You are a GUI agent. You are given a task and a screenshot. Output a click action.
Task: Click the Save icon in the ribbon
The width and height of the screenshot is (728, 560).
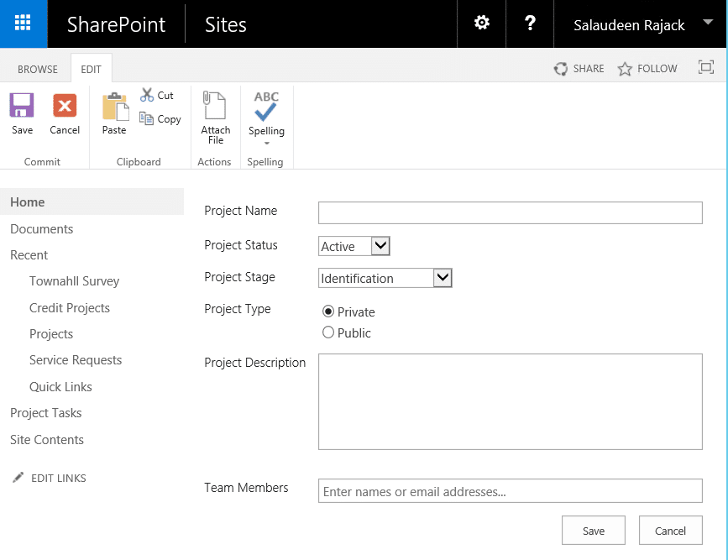(21, 109)
